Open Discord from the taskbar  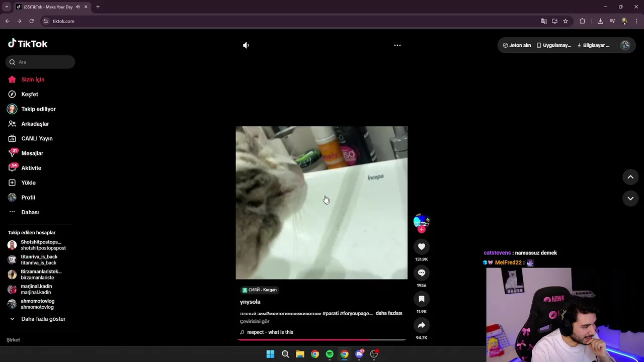(359, 354)
